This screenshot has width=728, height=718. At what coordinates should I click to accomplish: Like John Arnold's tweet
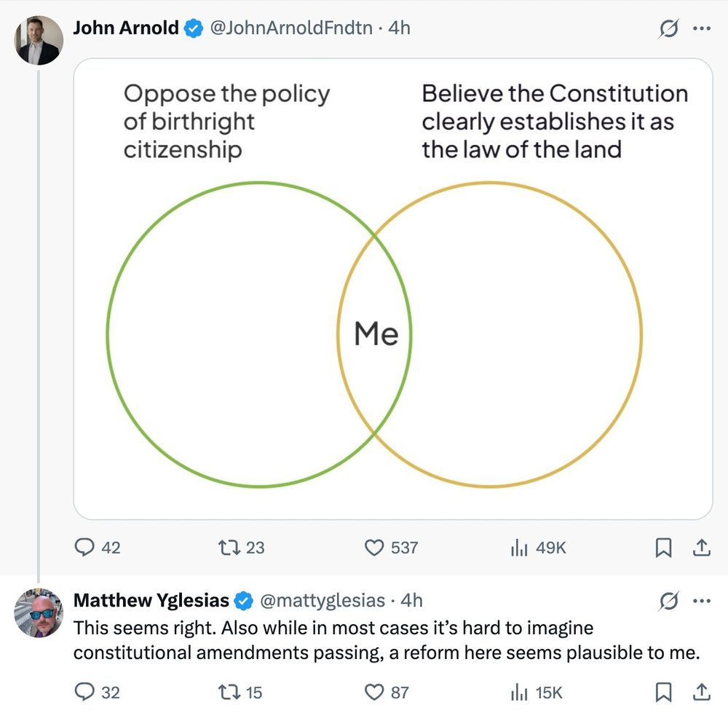pyautogui.click(x=373, y=547)
